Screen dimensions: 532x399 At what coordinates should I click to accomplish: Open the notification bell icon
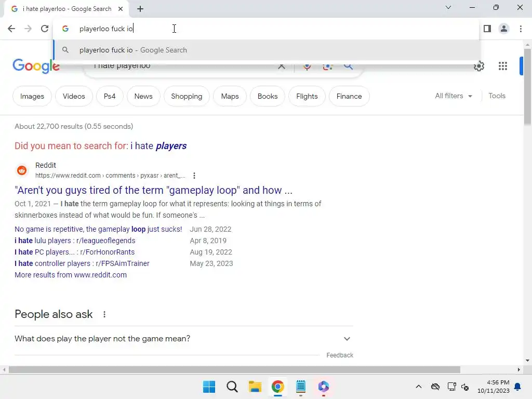point(517,387)
